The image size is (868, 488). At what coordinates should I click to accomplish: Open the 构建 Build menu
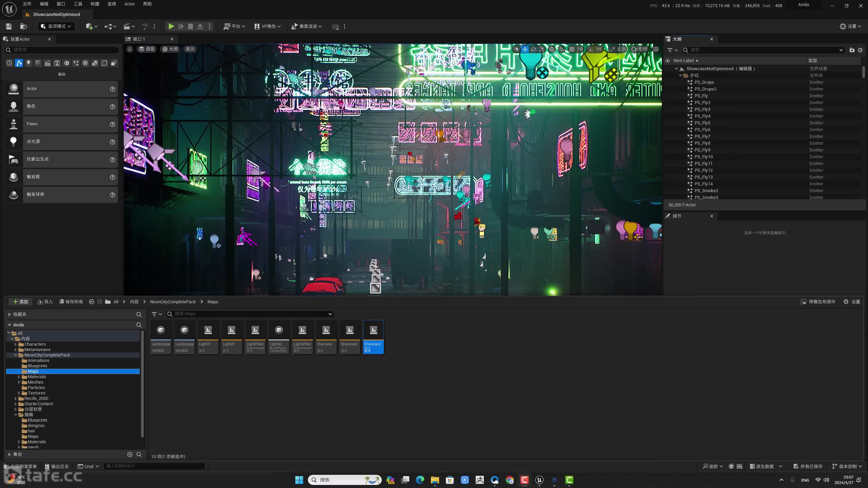95,4
